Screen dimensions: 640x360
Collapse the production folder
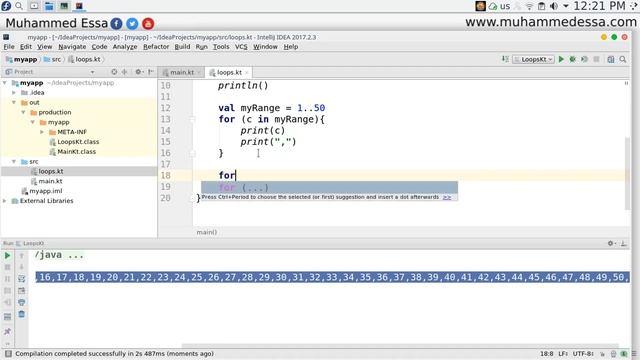tap(23, 112)
